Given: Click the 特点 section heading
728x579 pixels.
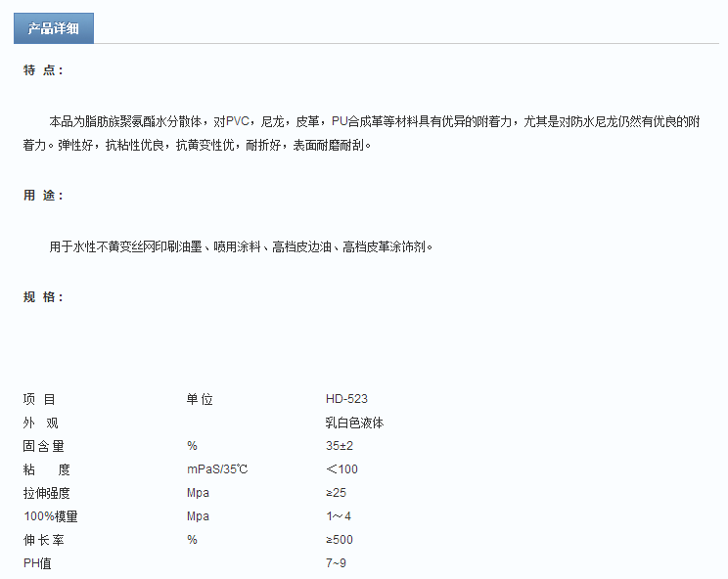Looking at the screenshot, I should pyautogui.click(x=44, y=70).
